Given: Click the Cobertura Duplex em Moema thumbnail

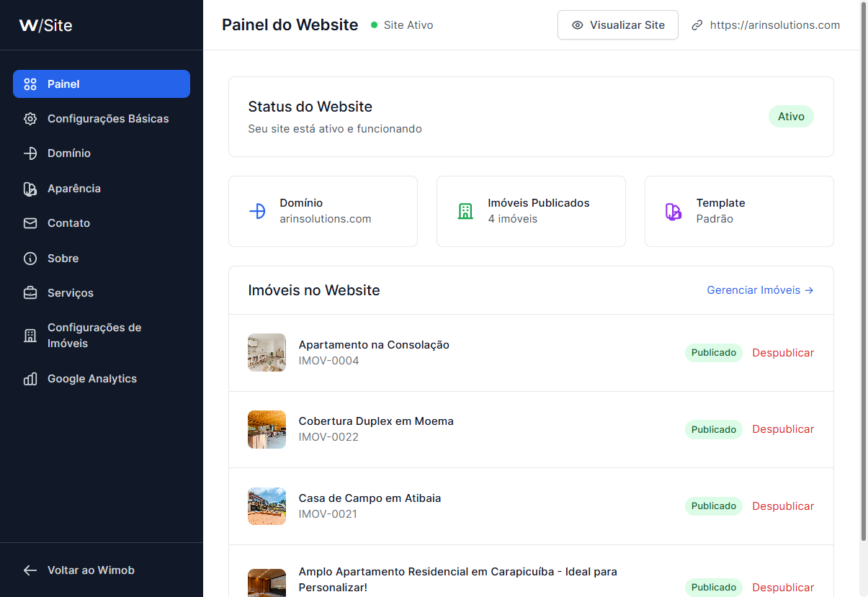Looking at the screenshot, I should click(267, 429).
